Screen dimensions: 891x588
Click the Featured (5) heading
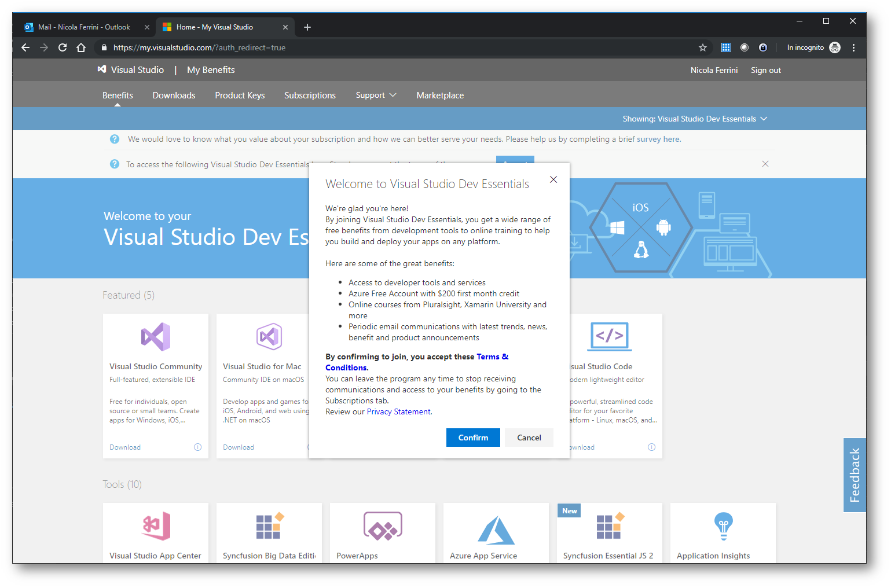coord(129,295)
